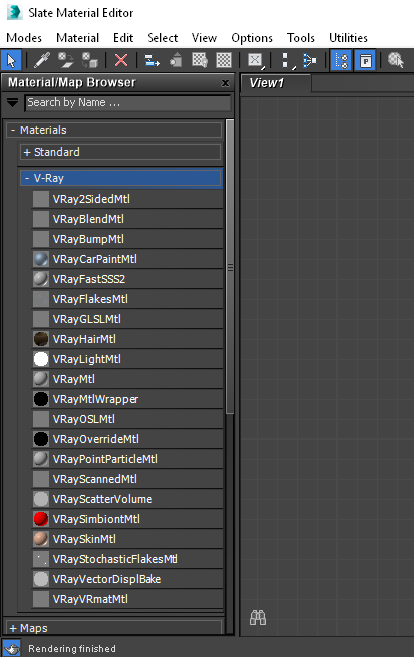Viewport: 414px width, 657px height.
Task: Click the Material/Map Browser vertical scrollbar
Action: coord(230,267)
